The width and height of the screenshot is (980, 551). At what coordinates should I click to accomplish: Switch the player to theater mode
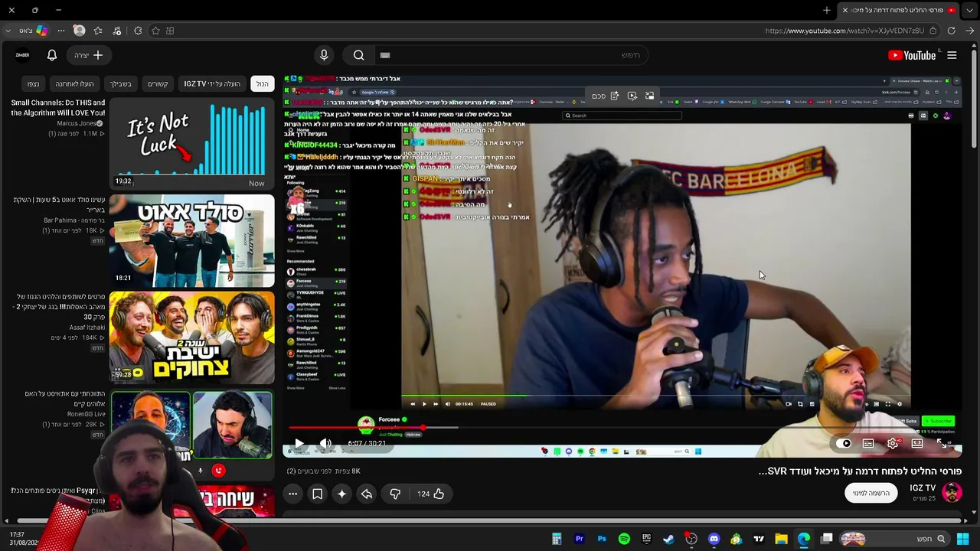pos(917,443)
